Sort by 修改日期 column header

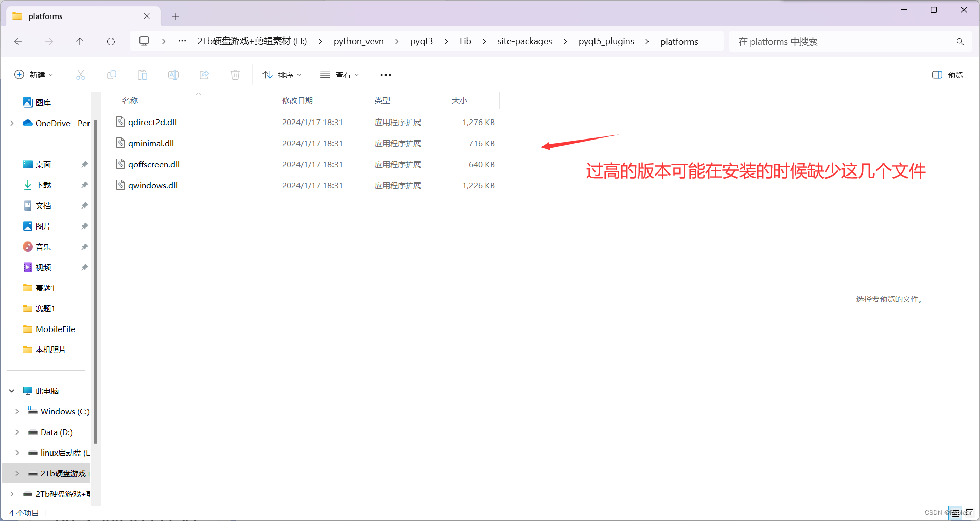point(297,100)
